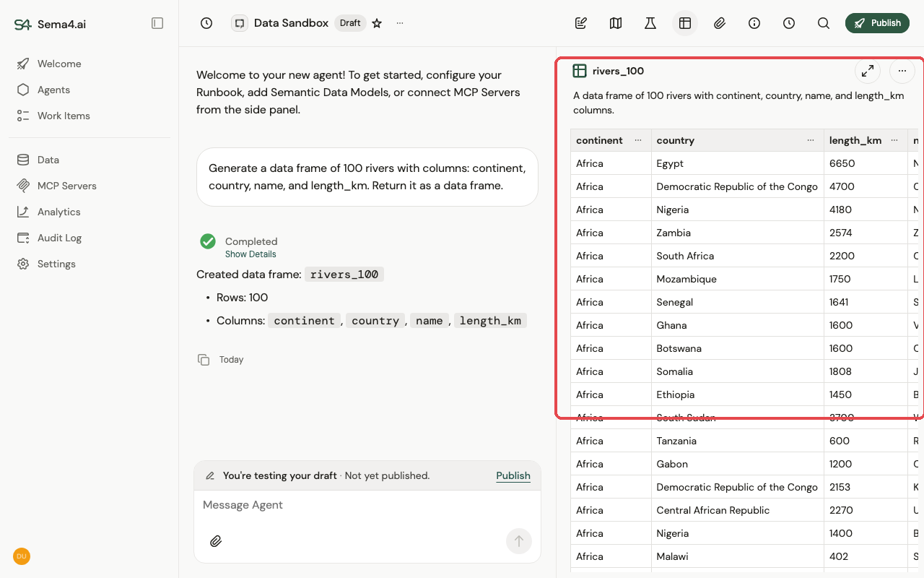Screen dimensions: 924x578
Task: Open the country column options menu
Action: click(x=811, y=140)
